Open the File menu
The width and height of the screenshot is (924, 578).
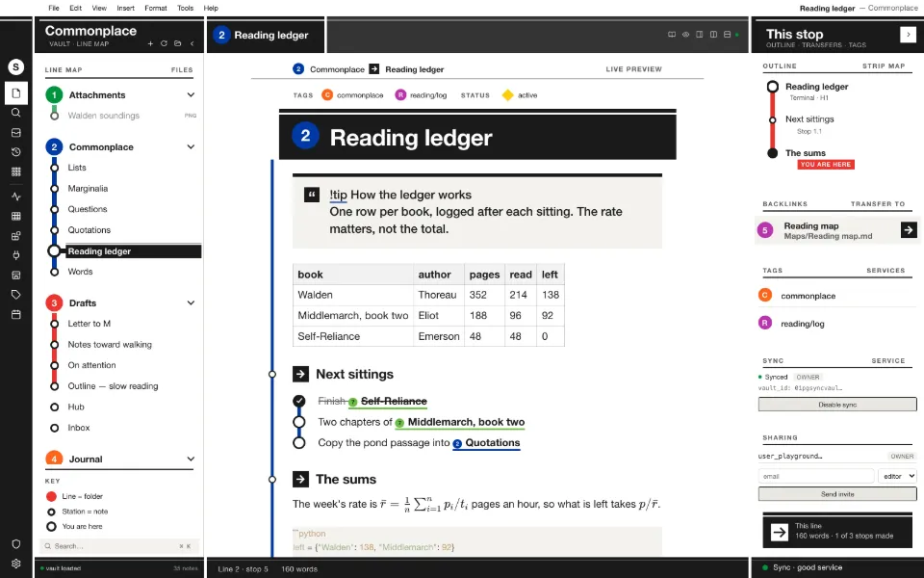(54, 9)
